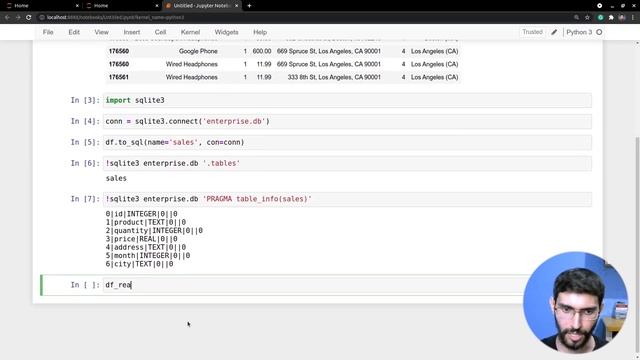Click the 600.00 price cell
Screen dimensions: 640x360
click(262, 51)
